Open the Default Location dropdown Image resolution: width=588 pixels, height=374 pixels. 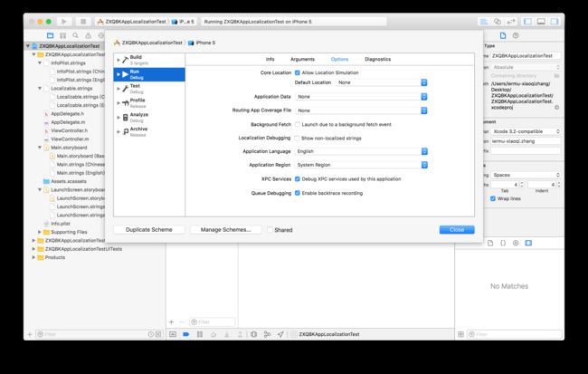click(382, 82)
